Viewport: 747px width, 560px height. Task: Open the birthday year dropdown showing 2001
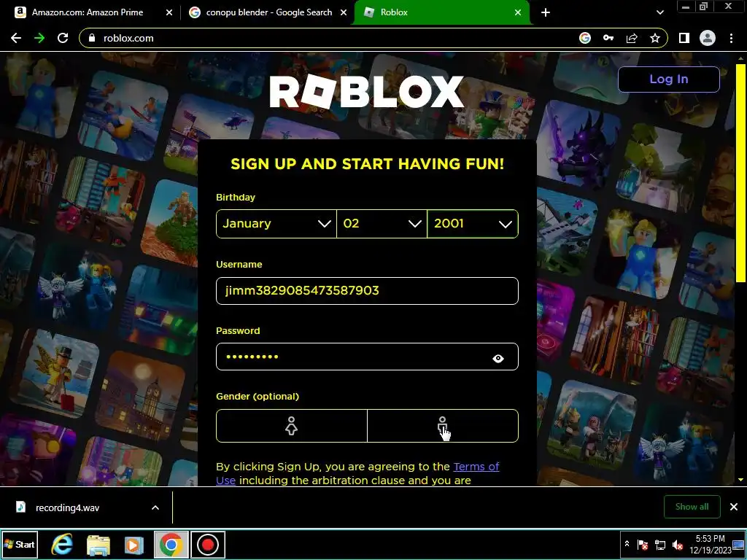click(x=473, y=223)
